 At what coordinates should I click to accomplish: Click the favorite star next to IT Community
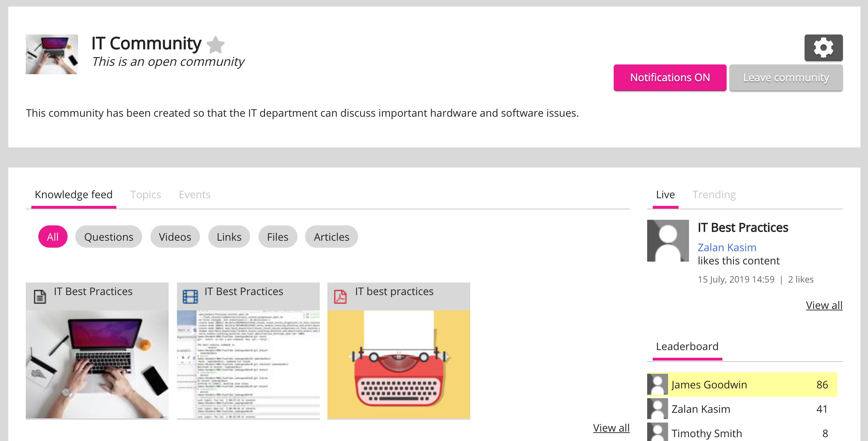click(x=216, y=45)
